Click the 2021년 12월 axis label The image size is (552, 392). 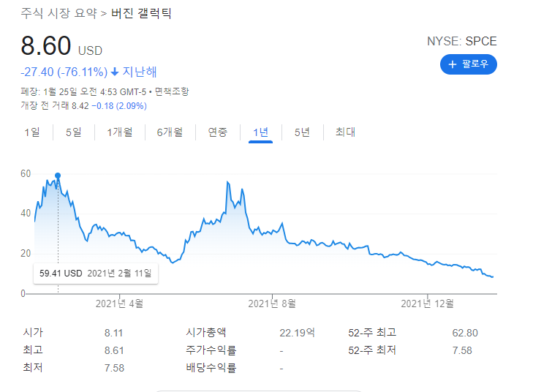coord(427,304)
